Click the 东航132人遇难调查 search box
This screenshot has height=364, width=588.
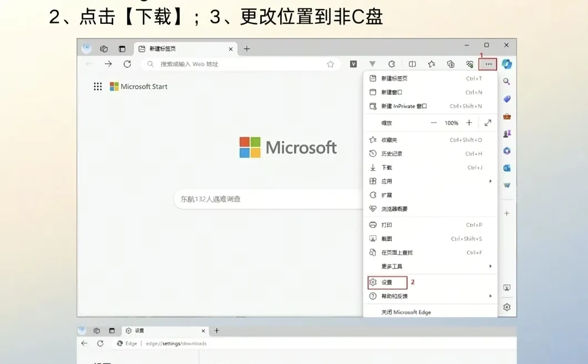268,199
